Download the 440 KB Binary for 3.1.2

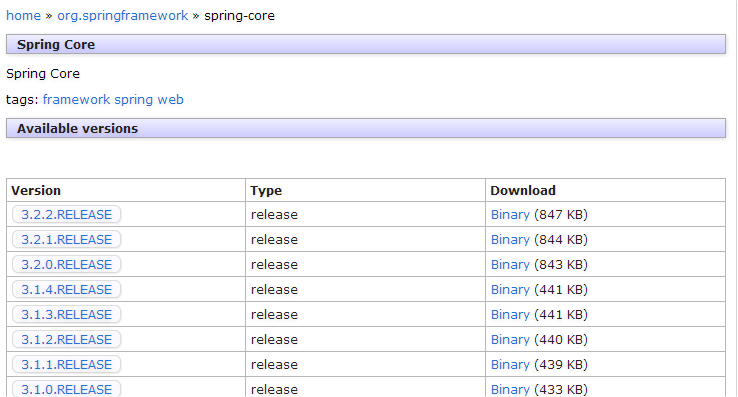510,339
